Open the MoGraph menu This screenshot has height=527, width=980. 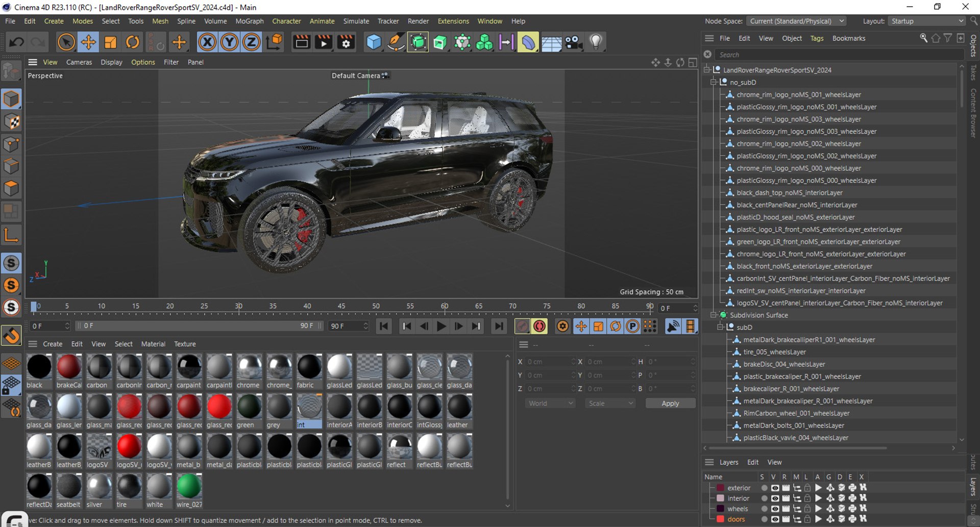point(249,21)
